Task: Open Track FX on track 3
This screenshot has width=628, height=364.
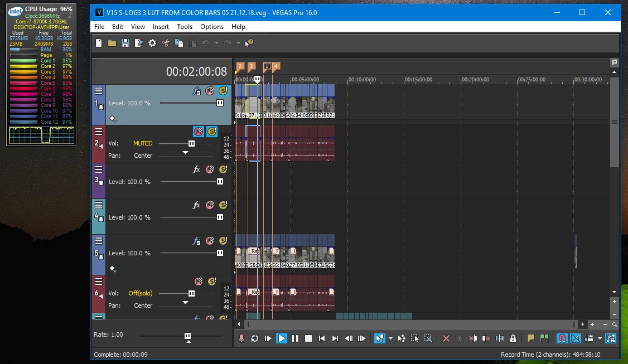Action: point(196,169)
